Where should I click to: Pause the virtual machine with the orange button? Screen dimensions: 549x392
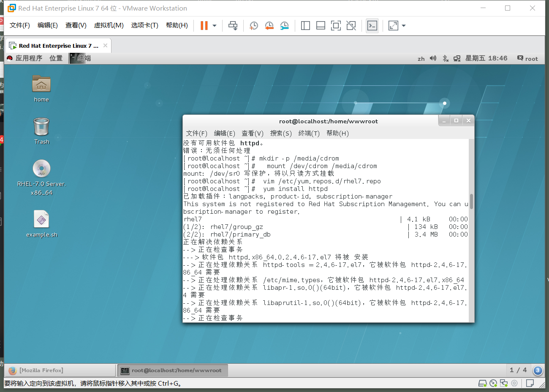[204, 26]
